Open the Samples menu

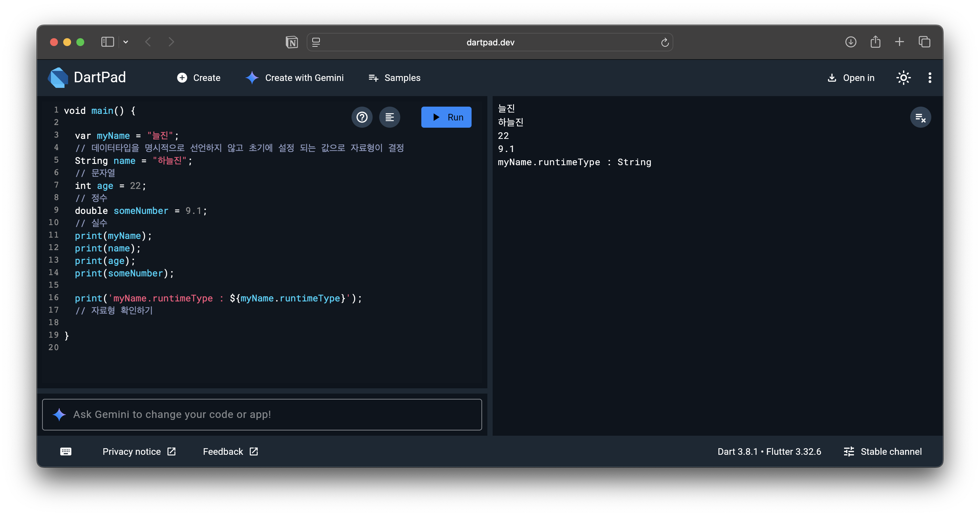(x=394, y=78)
